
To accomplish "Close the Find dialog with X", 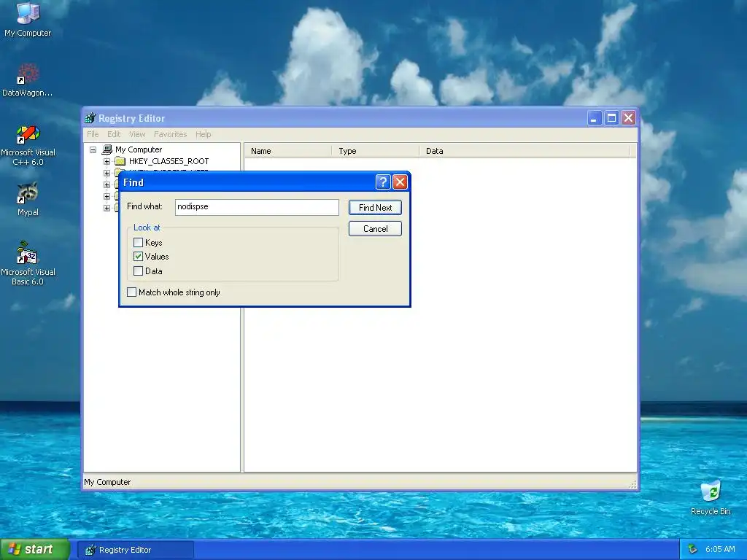I will (400, 182).
